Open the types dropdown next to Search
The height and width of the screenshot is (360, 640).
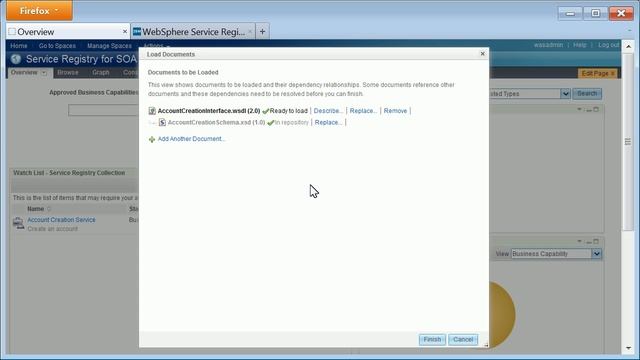pyautogui.click(x=565, y=93)
